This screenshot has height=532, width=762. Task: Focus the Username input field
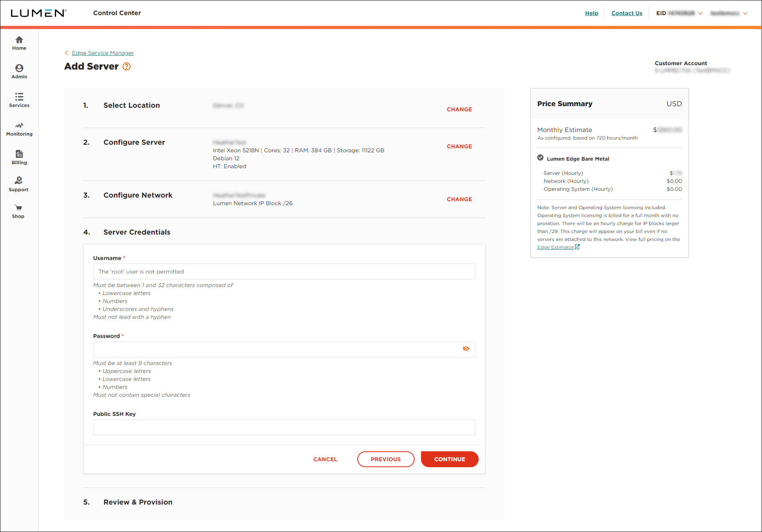(284, 272)
